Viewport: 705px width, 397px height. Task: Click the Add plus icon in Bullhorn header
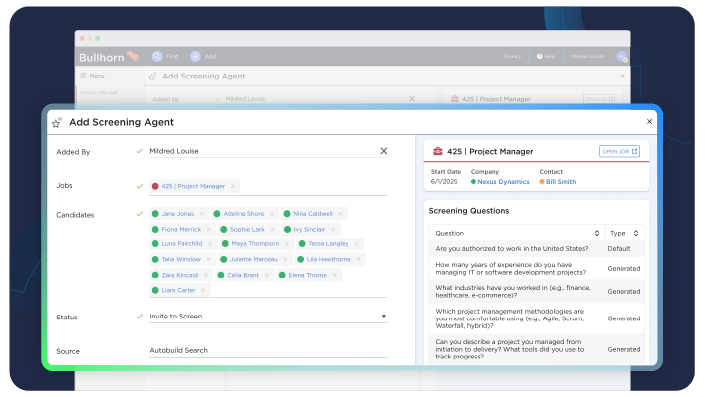(x=195, y=56)
